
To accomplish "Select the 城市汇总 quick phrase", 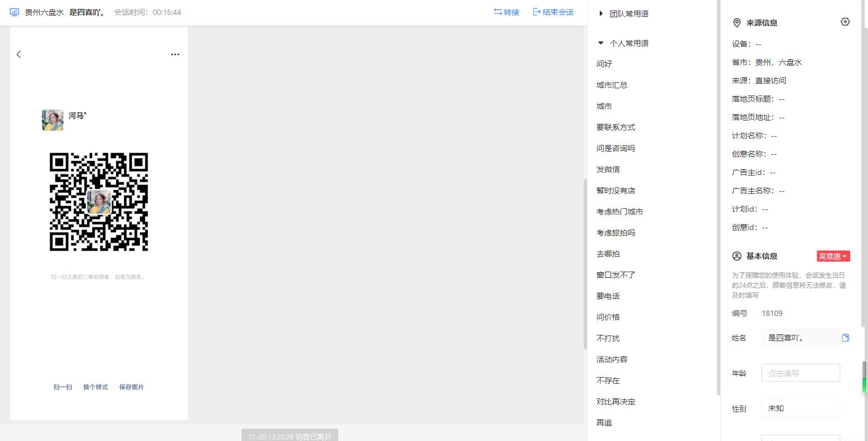I will click(612, 85).
